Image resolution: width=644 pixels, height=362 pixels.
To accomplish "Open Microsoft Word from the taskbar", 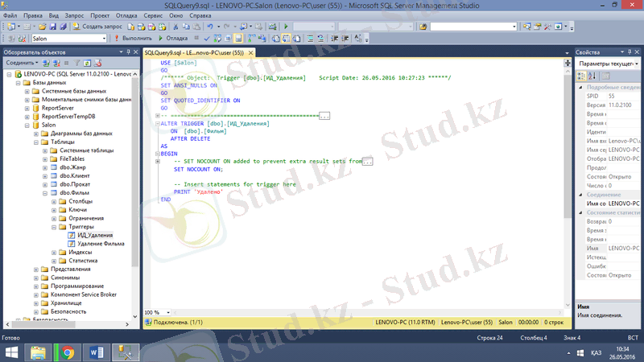I will coord(97,352).
